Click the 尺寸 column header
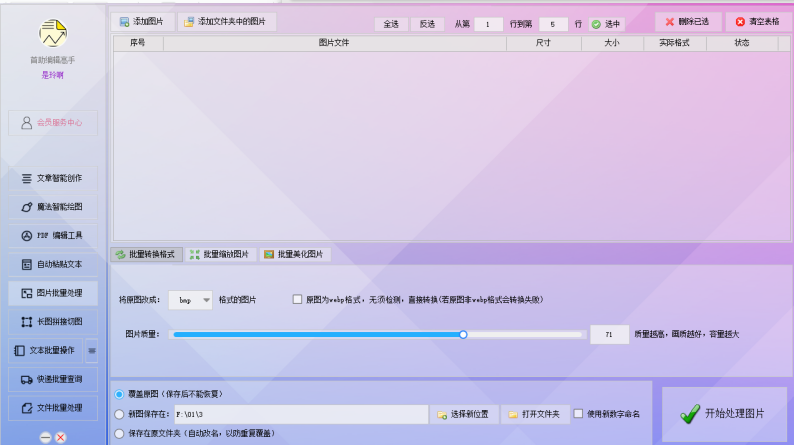The width and height of the screenshot is (794, 445). coord(543,43)
